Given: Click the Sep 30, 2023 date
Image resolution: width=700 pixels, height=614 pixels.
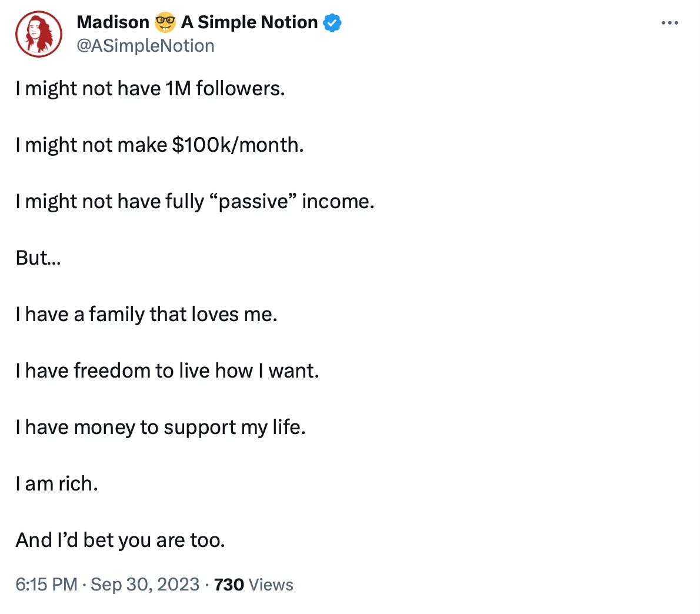Looking at the screenshot, I should pos(145,585).
